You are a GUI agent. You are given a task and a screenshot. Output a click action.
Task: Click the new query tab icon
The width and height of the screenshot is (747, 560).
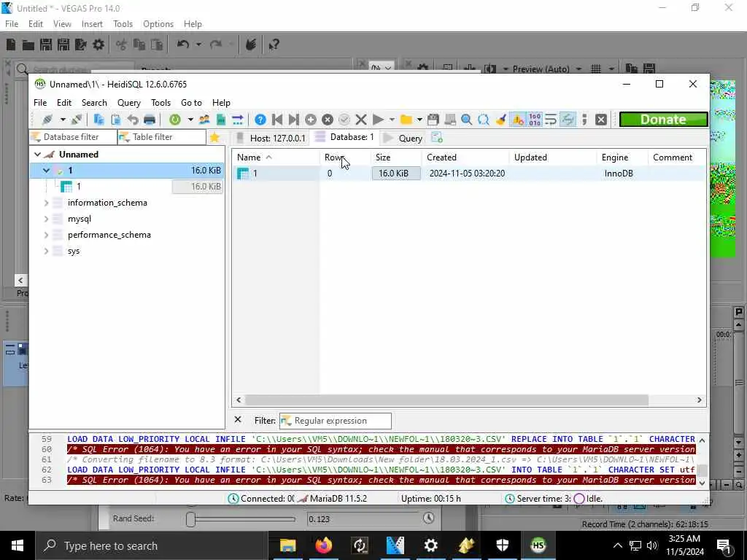pyautogui.click(x=437, y=138)
